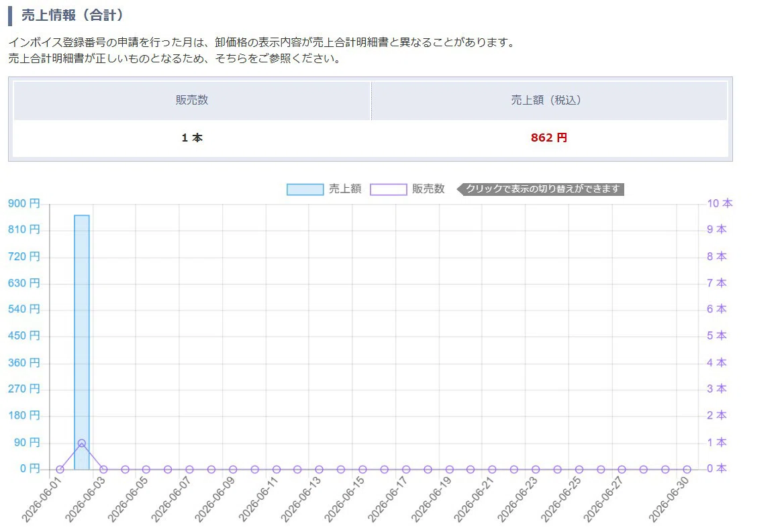
Task: Click the 4 本 right axis label
Action: point(716,362)
